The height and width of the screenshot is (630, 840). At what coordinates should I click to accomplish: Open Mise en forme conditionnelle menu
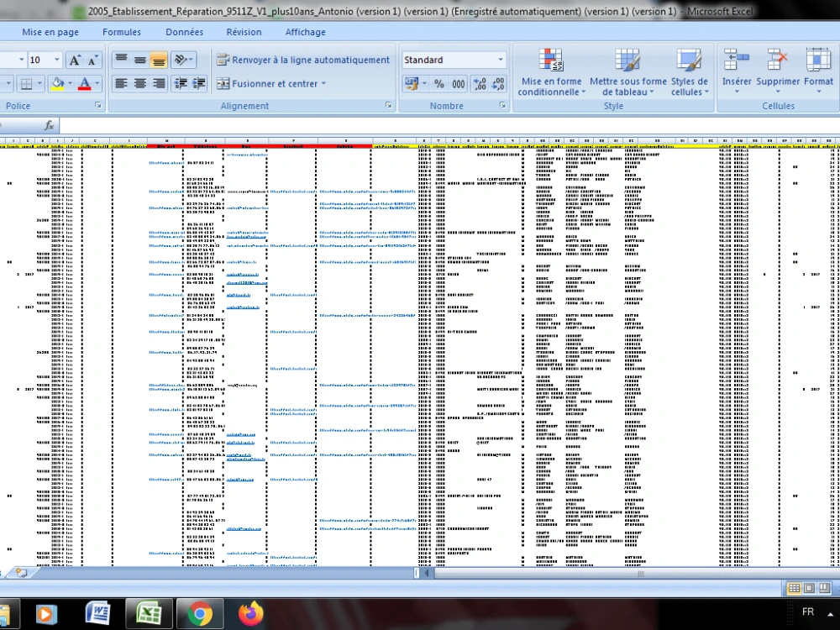(x=551, y=72)
